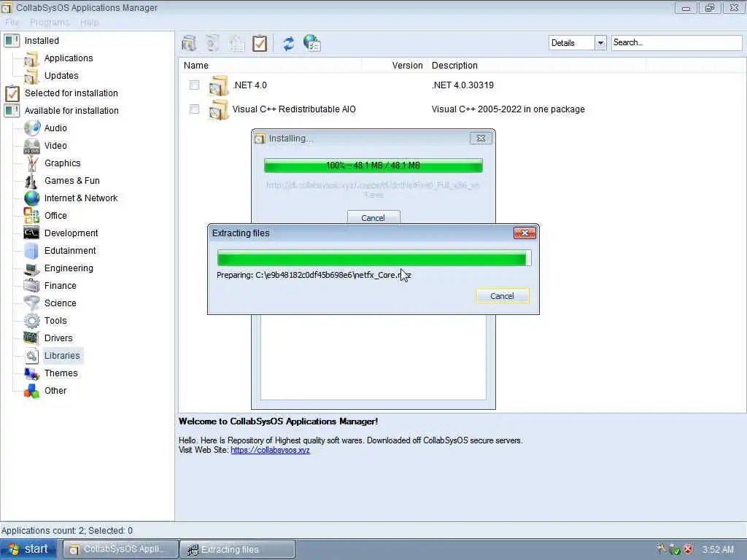747x560 pixels.
Task: Click the greyed uninstall package toolbar icon
Action: (212, 43)
